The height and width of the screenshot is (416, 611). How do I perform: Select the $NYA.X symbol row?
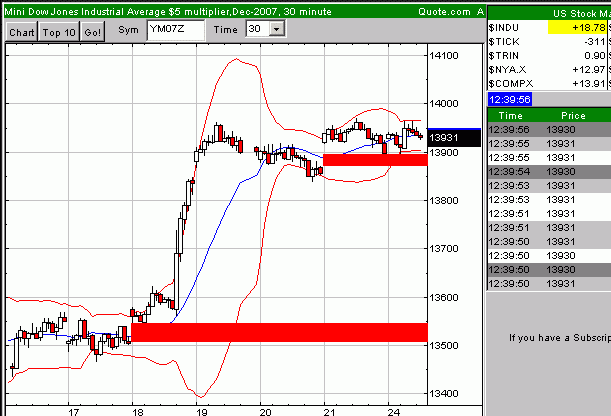[512, 69]
